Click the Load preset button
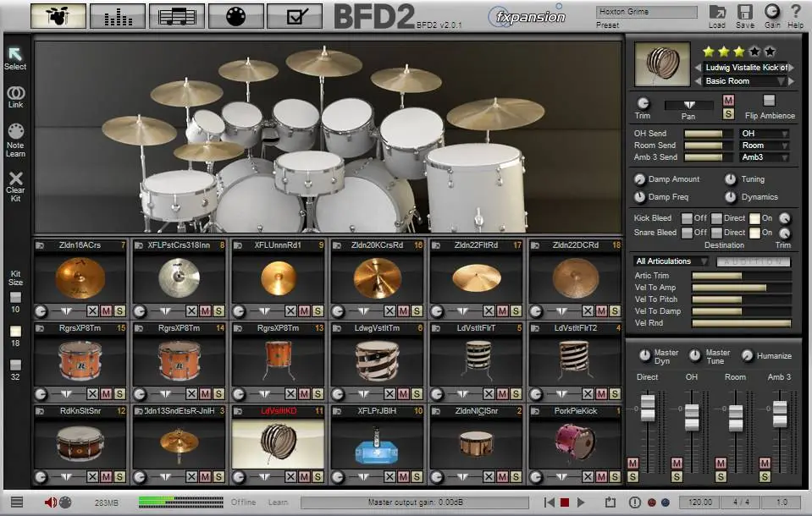 [x=717, y=12]
